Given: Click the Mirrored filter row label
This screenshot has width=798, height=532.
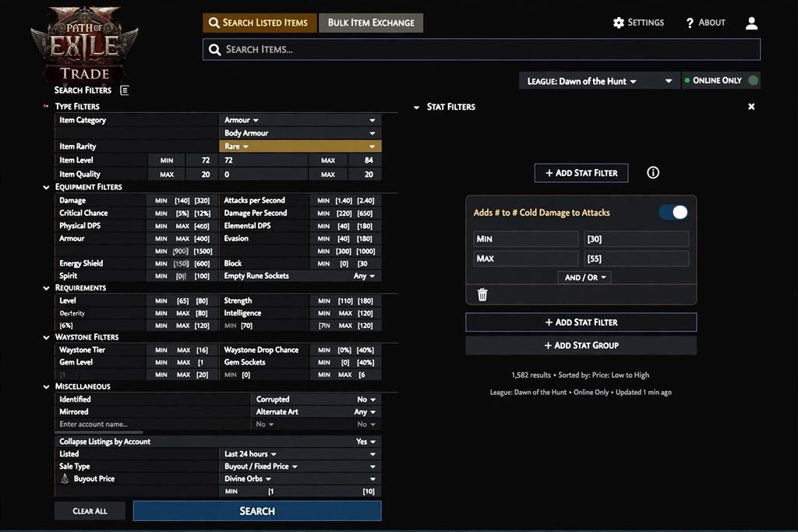Looking at the screenshot, I should point(74,412).
